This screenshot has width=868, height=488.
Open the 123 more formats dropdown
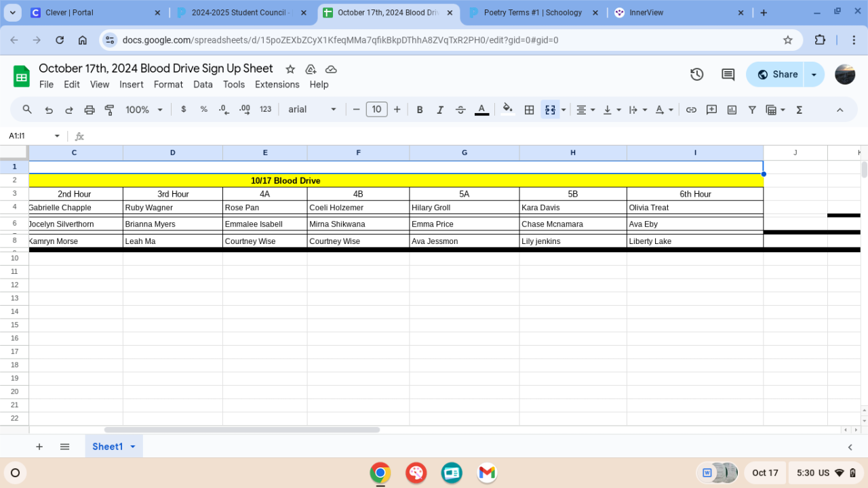[x=266, y=110]
